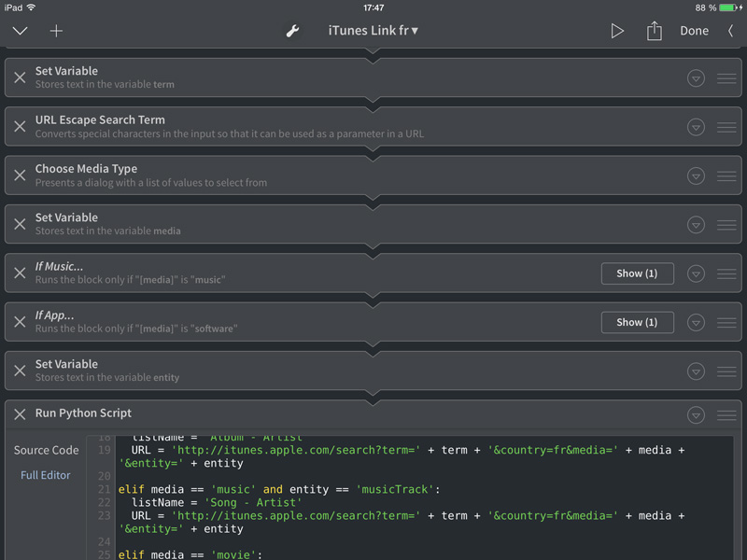Grab reorder handle of If Music action
The height and width of the screenshot is (560, 747).
click(726, 273)
